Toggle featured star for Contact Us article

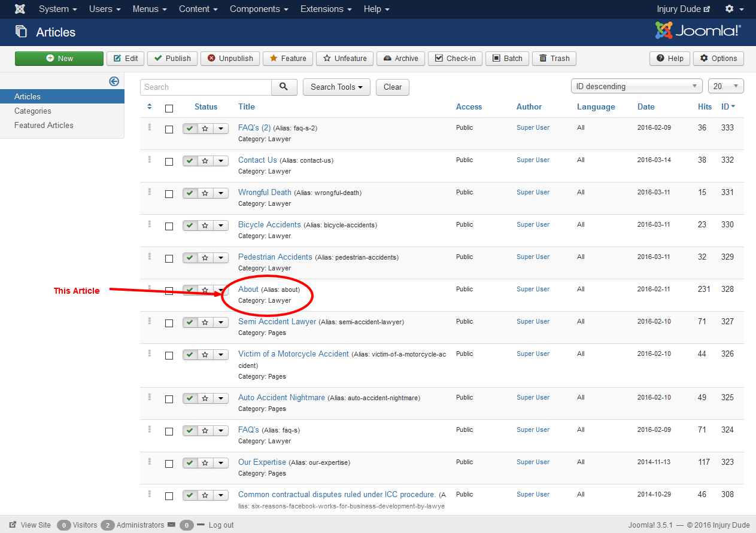205,161
